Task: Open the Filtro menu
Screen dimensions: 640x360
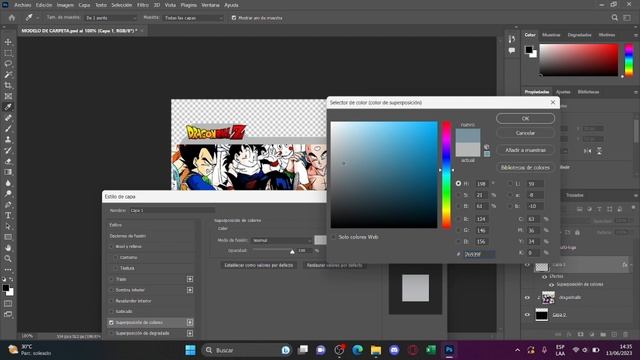Action: (143, 5)
